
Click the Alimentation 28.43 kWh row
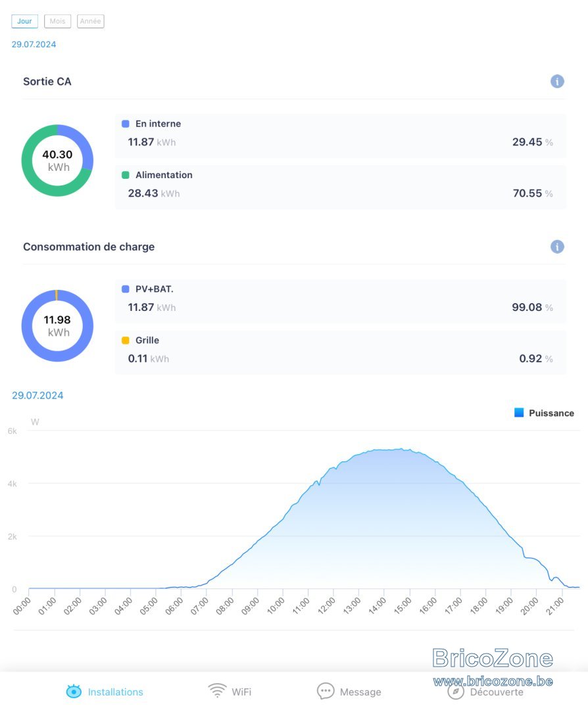340,187
